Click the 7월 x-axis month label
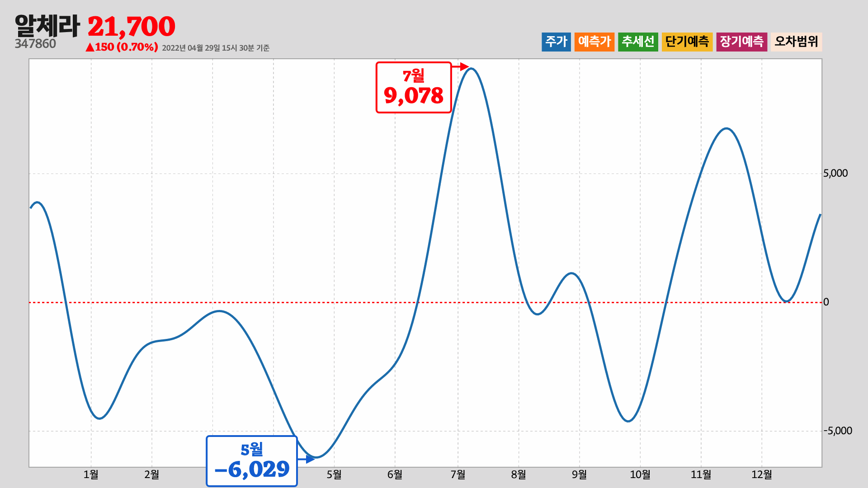The image size is (868, 488). tap(458, 474)
